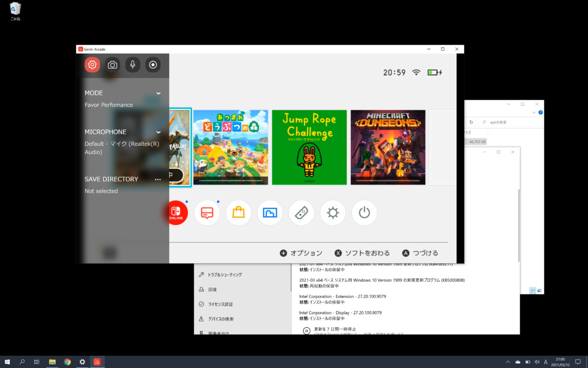Click the オプション plus button
The image size is (588, 368).
click(301, 253)
